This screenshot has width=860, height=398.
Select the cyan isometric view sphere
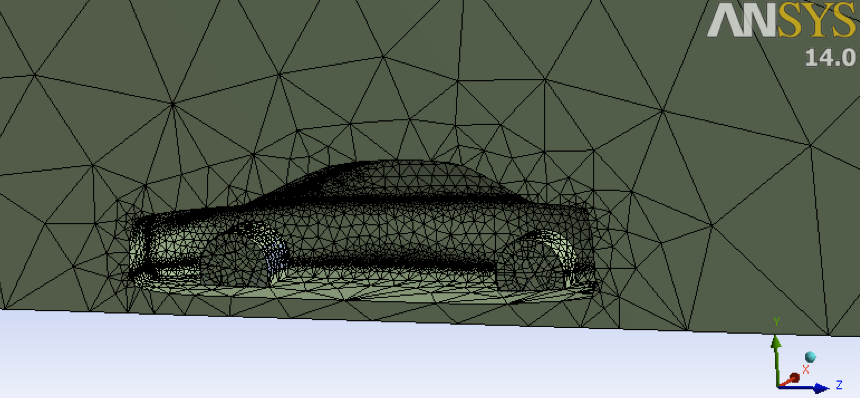pos(810,357)
